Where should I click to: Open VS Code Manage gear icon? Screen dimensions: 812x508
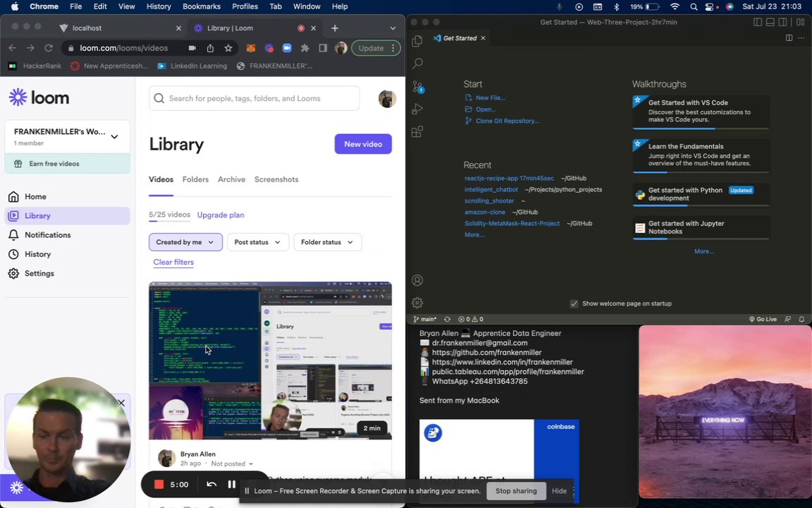tap(417, 303)
